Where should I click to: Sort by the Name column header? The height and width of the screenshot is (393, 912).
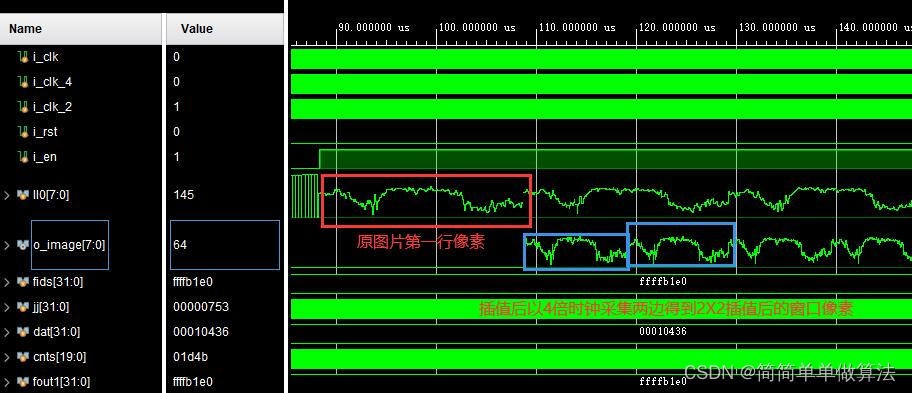[x=81, y=28]
